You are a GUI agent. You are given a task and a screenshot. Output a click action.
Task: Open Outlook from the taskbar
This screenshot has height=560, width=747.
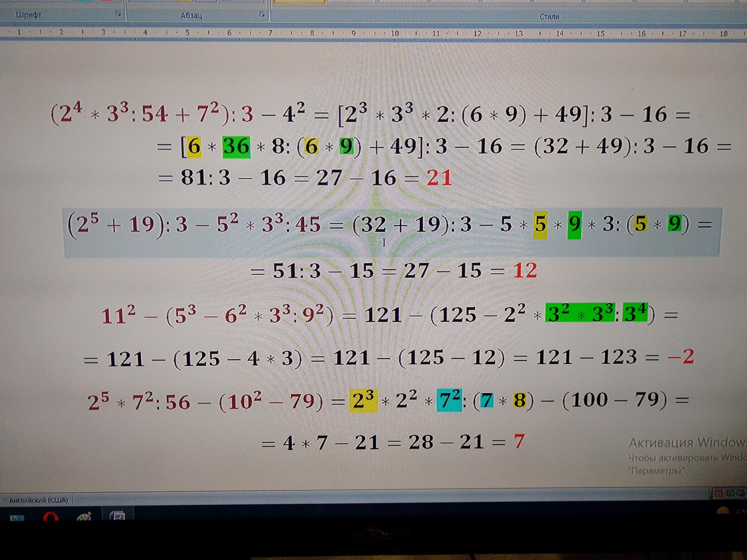pyautogui.click(x=17, y=518)
